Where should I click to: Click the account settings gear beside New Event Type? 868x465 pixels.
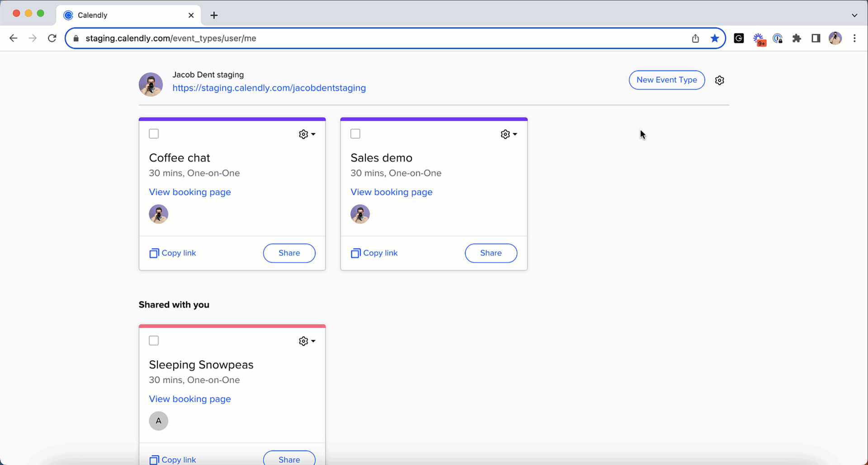click(719, 80)
